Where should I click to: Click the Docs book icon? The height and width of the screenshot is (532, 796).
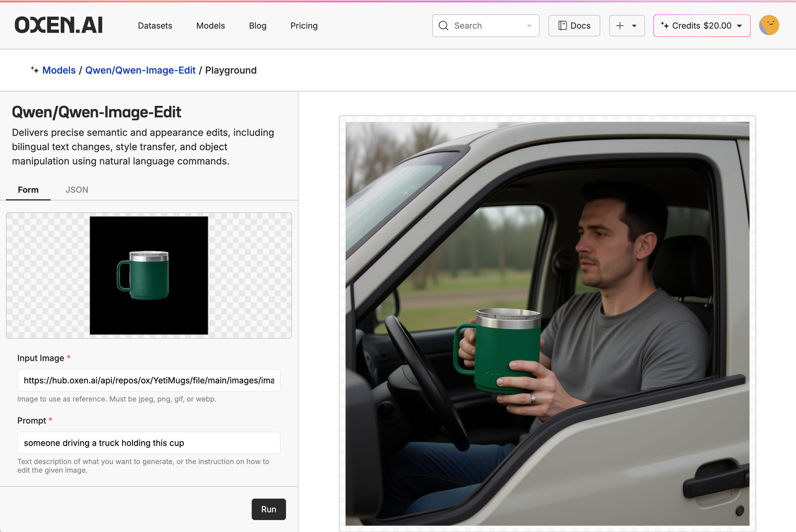562,26
